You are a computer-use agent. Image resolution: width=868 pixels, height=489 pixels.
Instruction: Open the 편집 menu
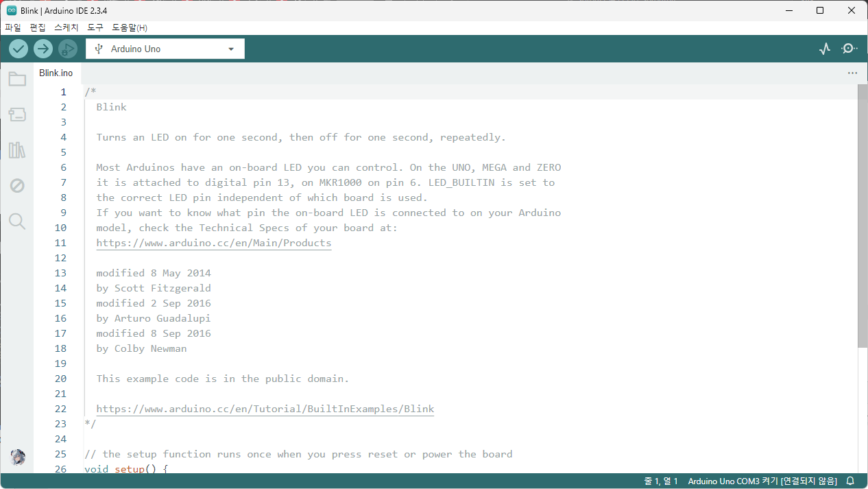(x=38, y=27)
